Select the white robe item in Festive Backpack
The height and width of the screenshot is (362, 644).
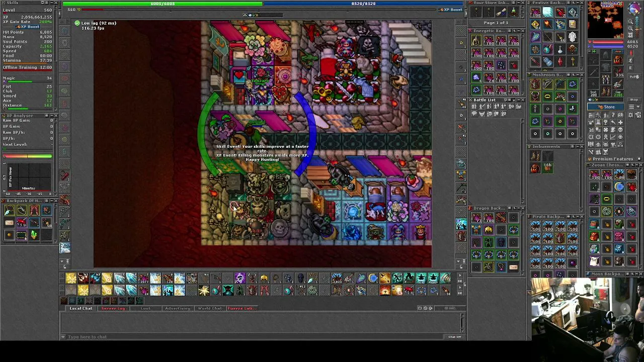[x=573, y=36]
